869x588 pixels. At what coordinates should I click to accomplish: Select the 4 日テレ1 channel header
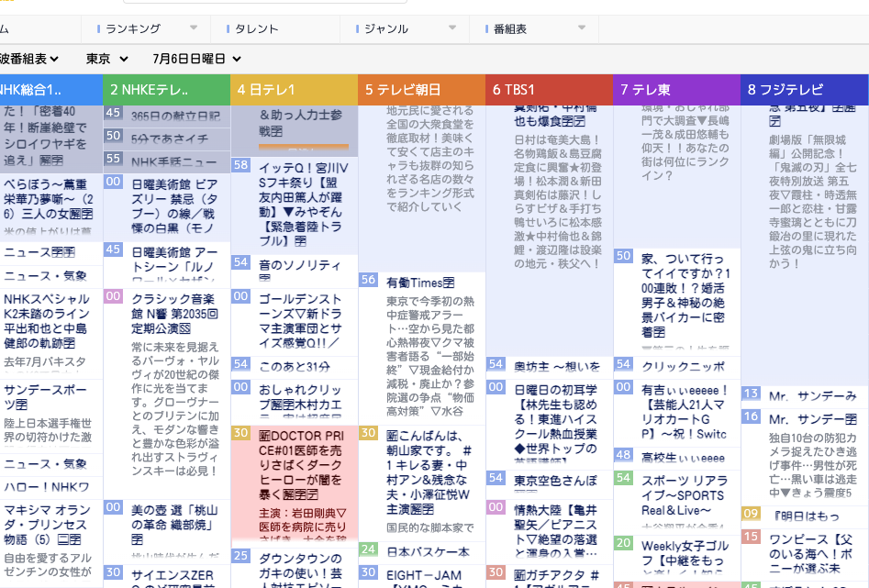294,90
